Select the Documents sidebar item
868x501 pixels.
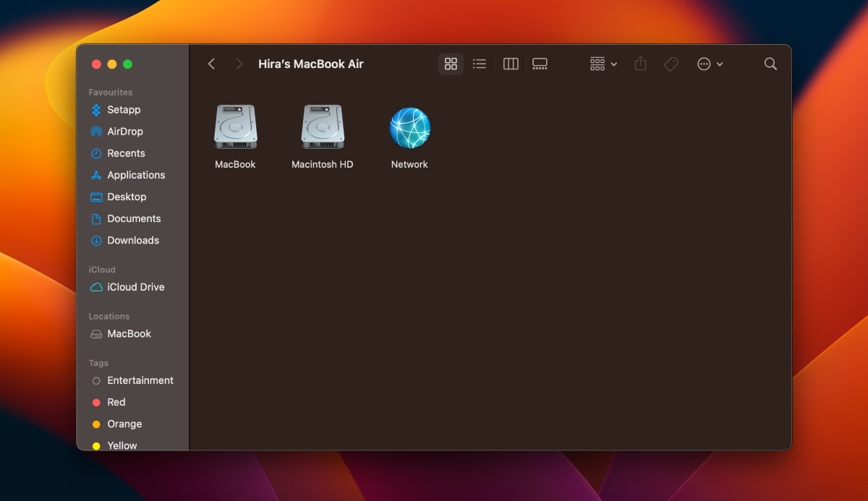point(134,218)
